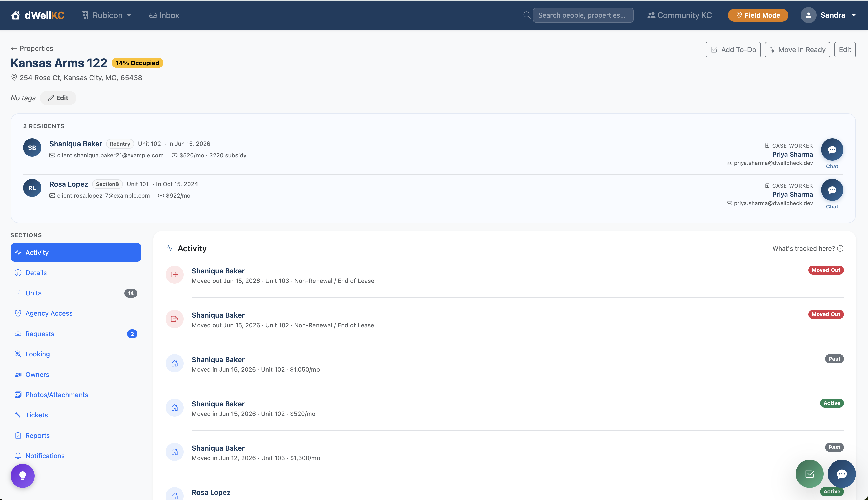Open the Agency Access section
868x500 pixels.
[76, 313]
